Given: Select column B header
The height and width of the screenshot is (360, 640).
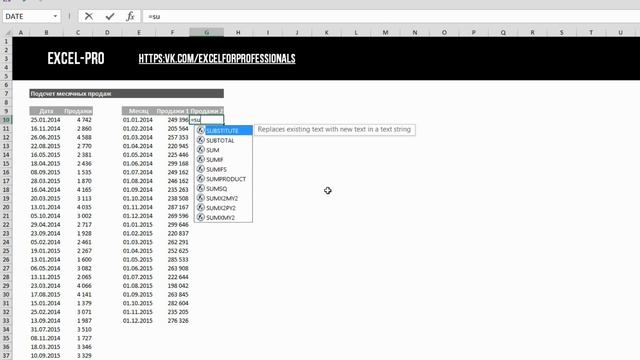Looking at the screenshot, I should click(x=46, y=32).
